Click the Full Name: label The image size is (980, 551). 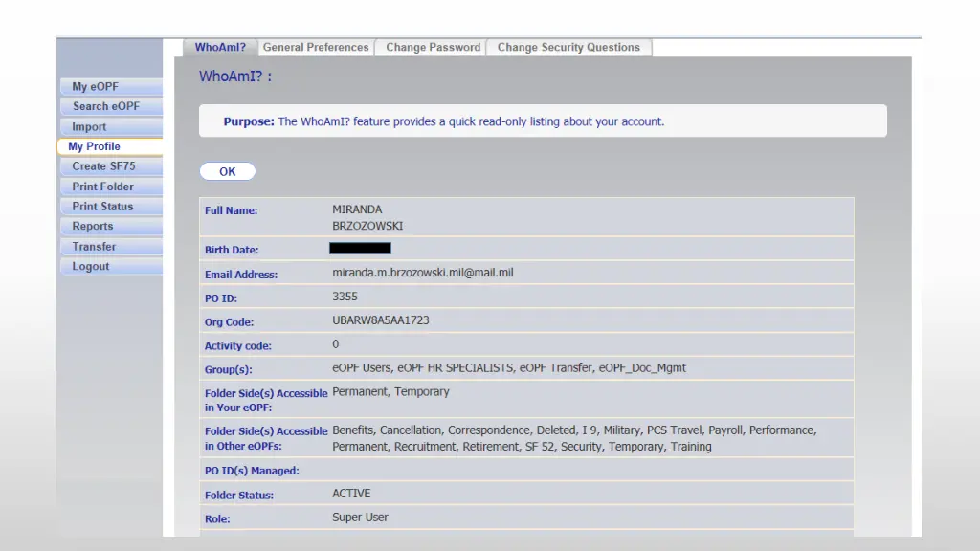coord(232,211)
